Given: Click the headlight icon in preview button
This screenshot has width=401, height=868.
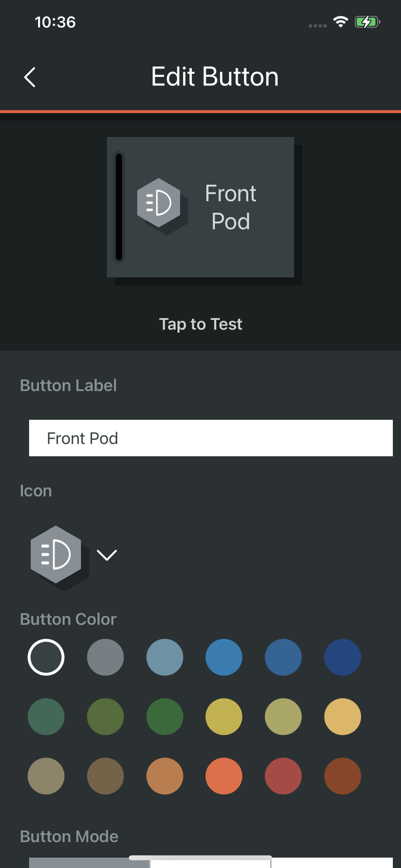Looking at the screenshot, I should click(159, 202).
